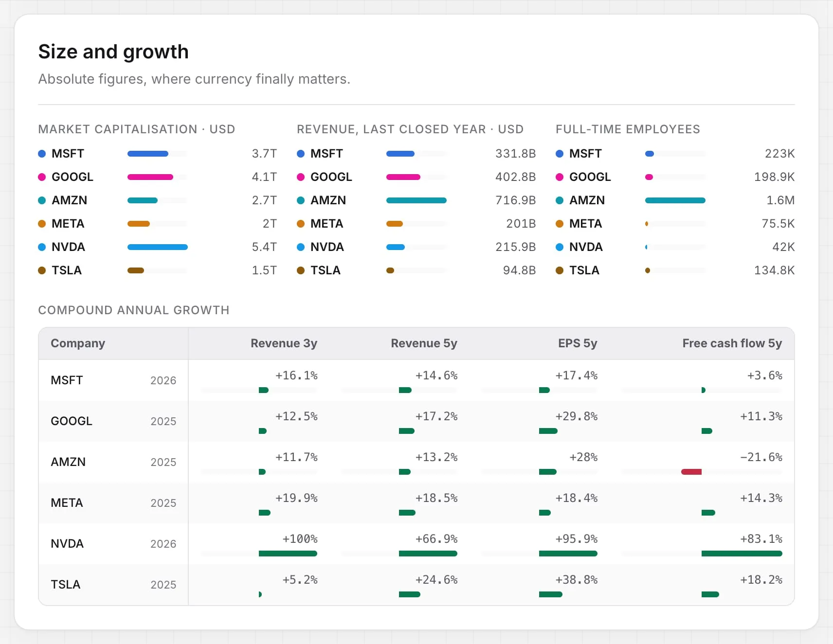The image size is (833, 644).
Task: Click NVDA market cap bar
Action: pyautogui.click(x=158, y=247)
